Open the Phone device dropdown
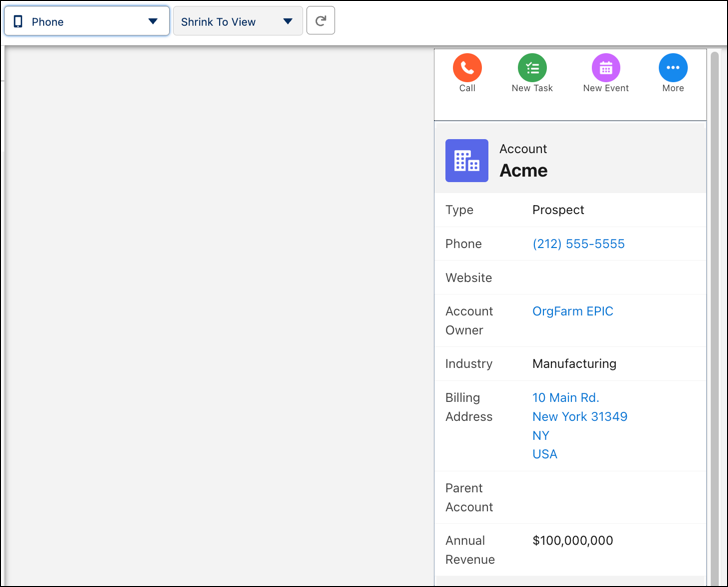The image size is (728, 587). [x=87, y=21]
